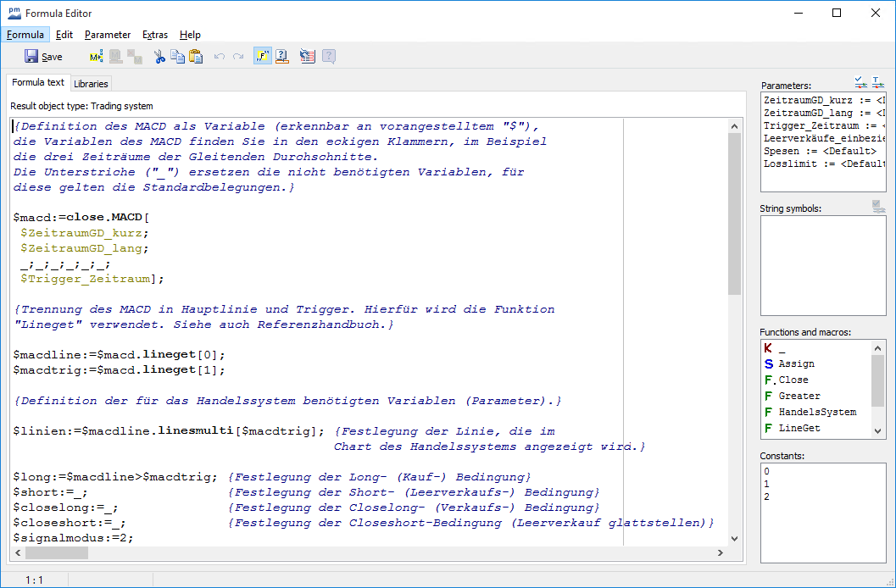Click the red striped list toolbar icon

[307, 57]
